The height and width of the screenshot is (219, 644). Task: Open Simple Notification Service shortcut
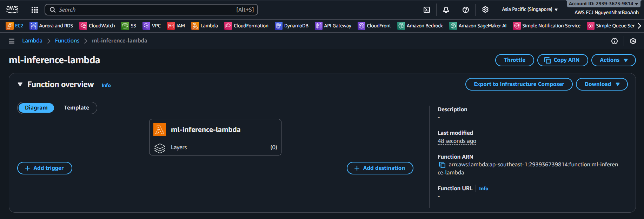point(547,26)
